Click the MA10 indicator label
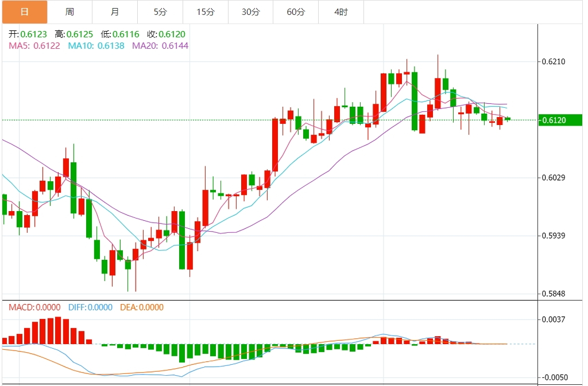 (x=96, y=45)
